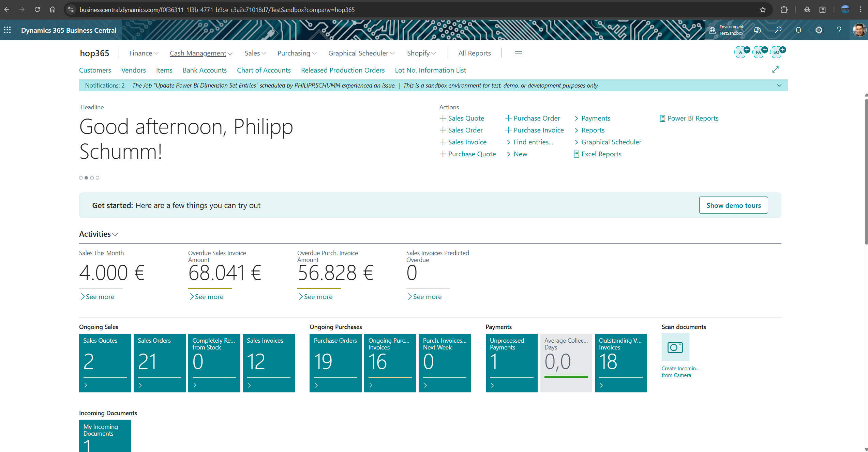Open Copilot in the top bar
This screenshot has height=452, width=868.
[758, 30]
